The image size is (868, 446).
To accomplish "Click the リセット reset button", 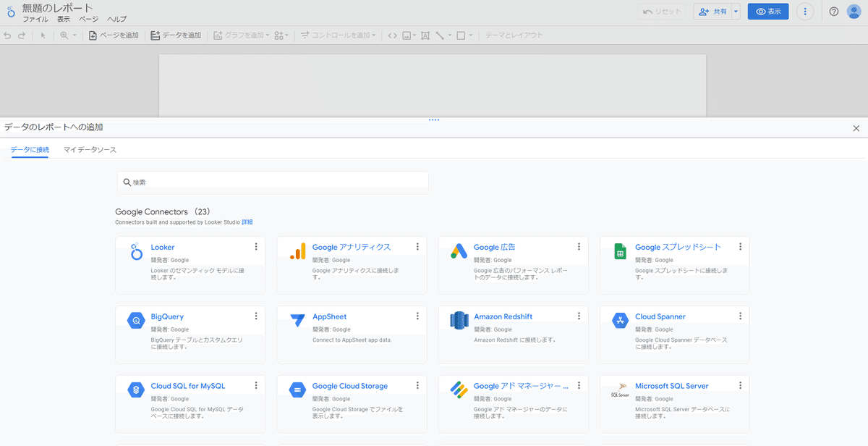I will 663,12.
